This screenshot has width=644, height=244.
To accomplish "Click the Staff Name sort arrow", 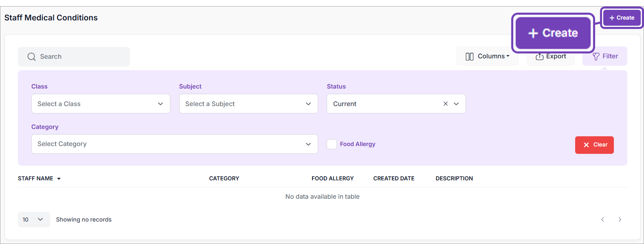I will 59,179.
